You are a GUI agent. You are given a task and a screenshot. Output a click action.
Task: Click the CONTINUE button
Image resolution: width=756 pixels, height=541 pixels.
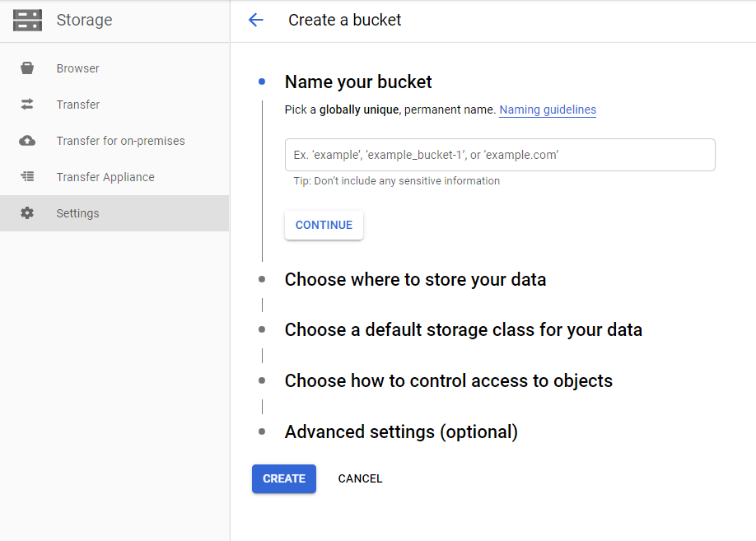[324, 224]
